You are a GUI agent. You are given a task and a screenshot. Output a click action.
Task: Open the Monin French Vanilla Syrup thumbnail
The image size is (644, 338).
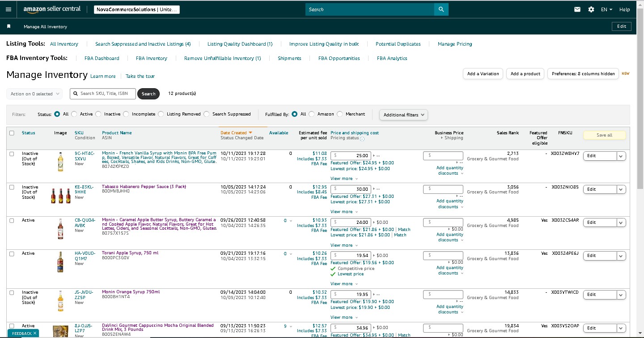(x=60, y=162)
